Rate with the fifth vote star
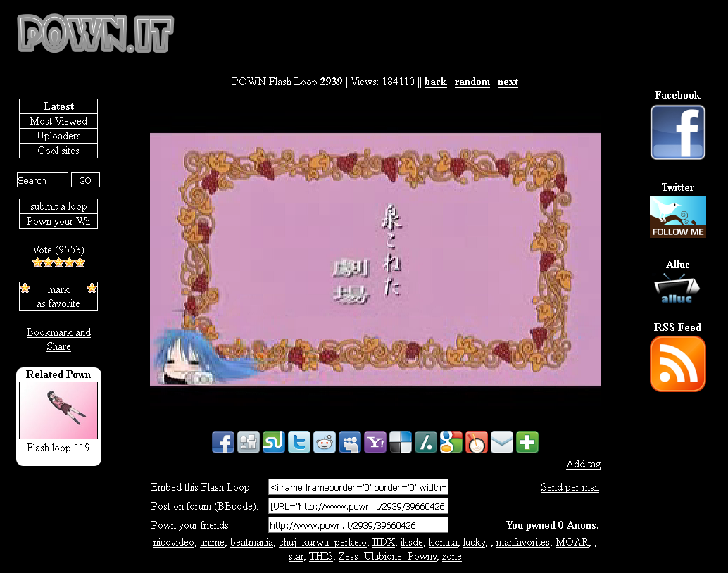 pyautogui.click(x=80, y=263)
